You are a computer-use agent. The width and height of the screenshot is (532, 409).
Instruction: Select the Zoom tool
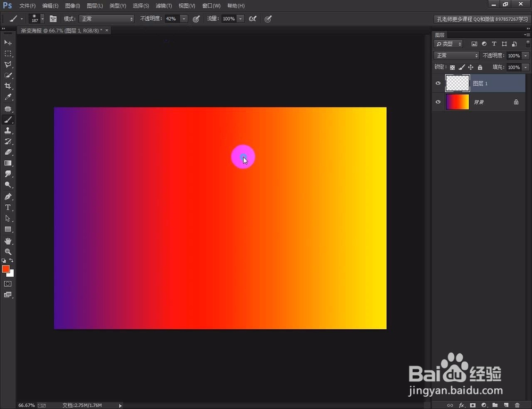(7, 251)
